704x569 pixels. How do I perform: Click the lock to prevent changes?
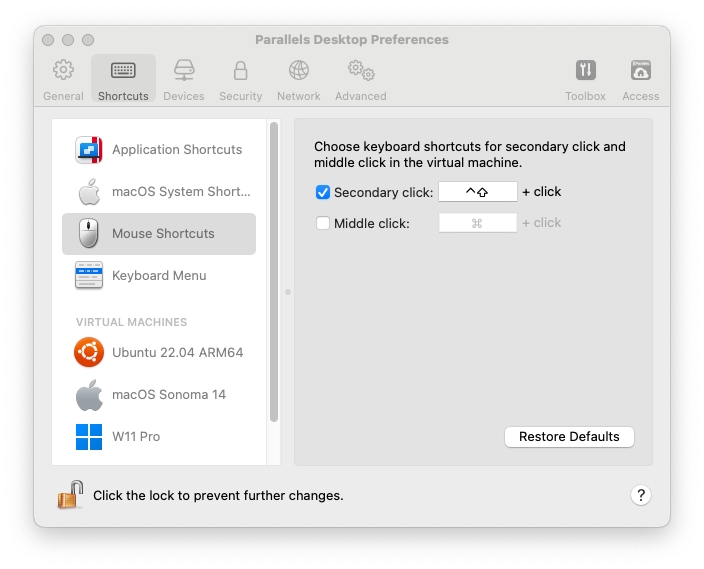point(70,495)
